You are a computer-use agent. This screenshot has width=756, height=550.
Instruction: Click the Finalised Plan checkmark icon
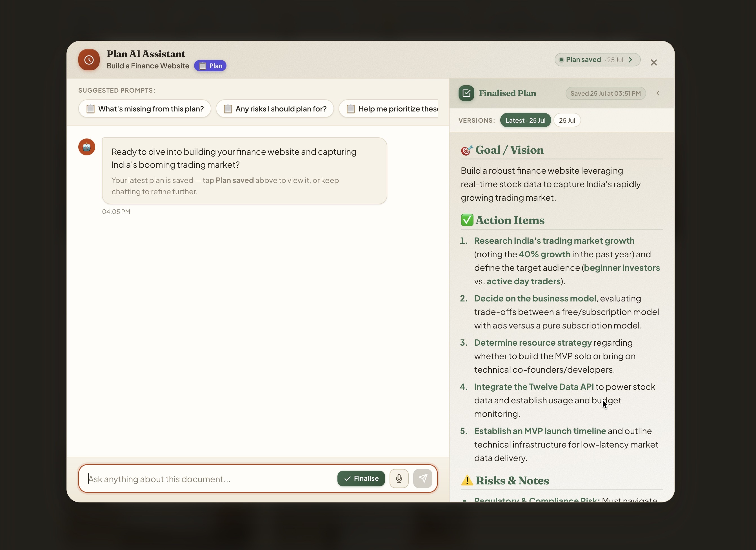(466, 93)
